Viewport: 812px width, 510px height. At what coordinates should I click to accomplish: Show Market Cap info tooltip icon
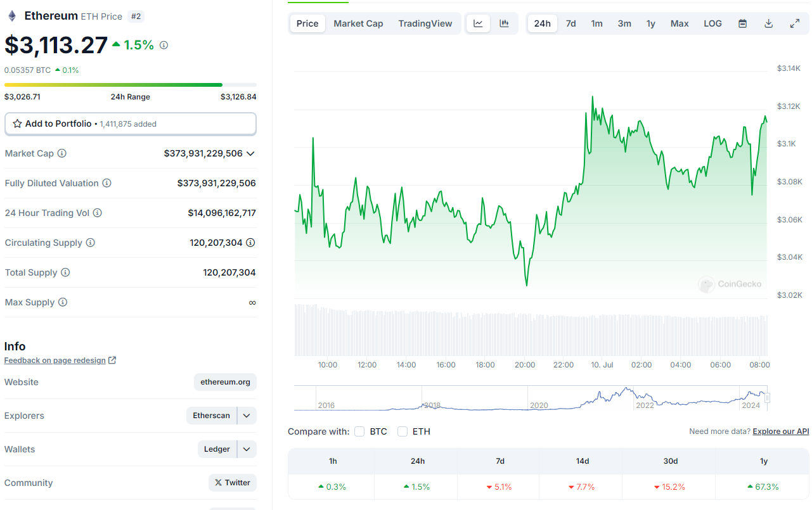coord(61,153)
